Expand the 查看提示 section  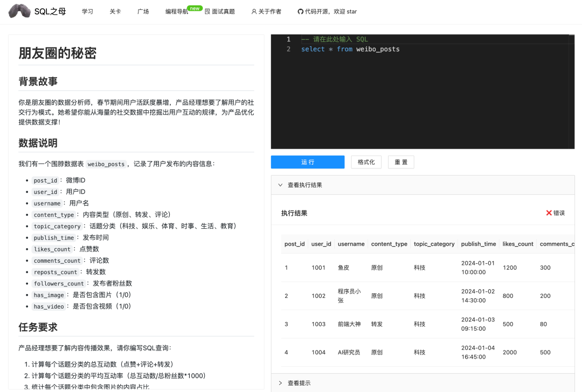(x=300, y=383)
